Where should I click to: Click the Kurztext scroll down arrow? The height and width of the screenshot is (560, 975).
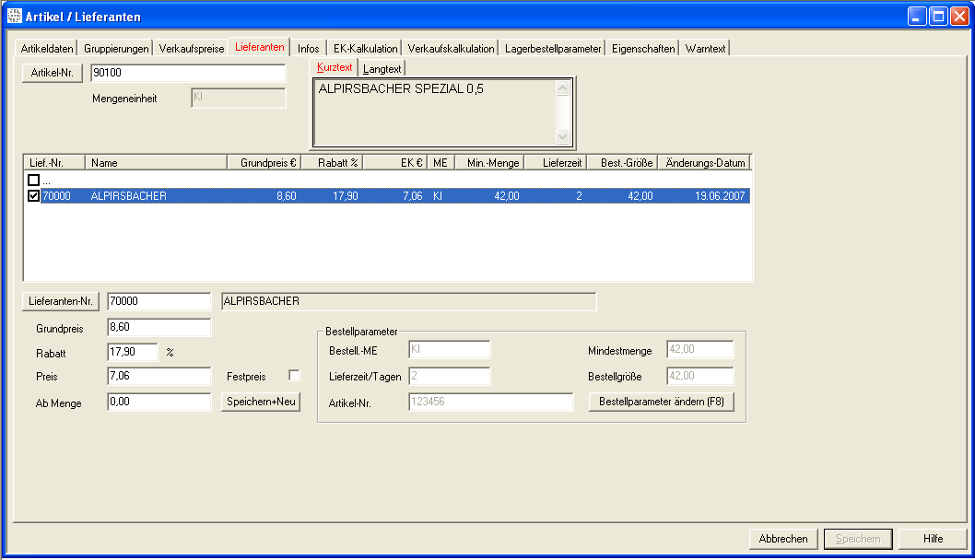pos(564,136)
